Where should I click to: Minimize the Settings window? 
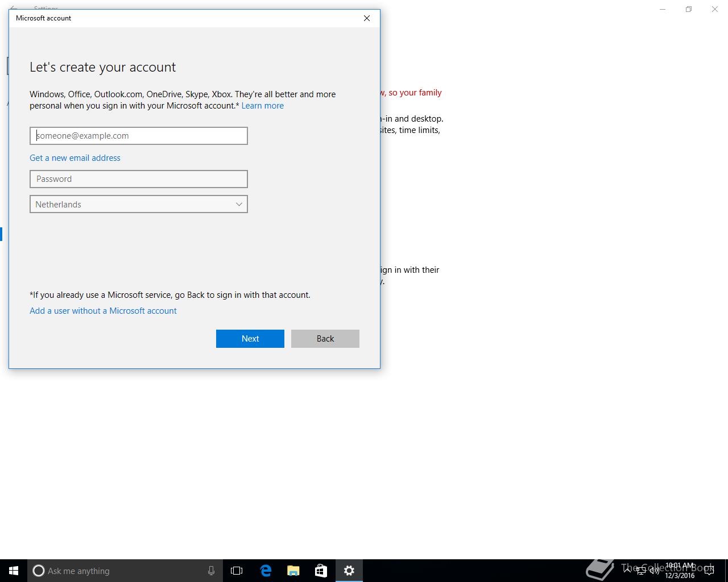(663, 9)
